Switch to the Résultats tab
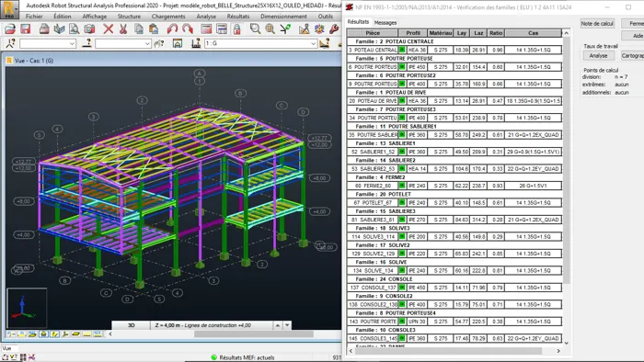 pos(358,22)
